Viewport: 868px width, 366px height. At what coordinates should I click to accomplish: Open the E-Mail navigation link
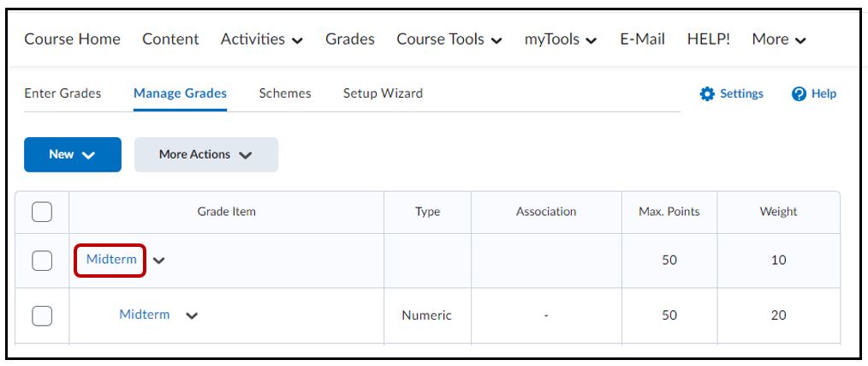644,39
